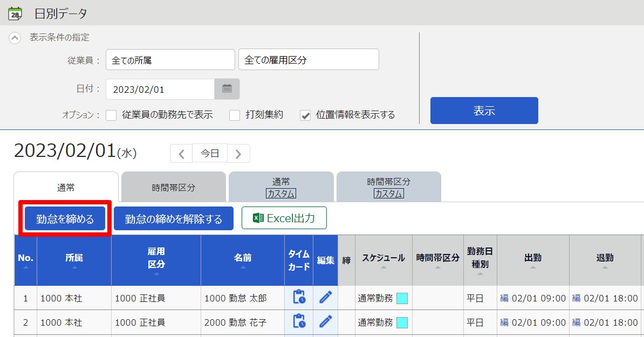Click the 今日 button
The image size is (644, 337).
pyautogui.click(x=209, y=153)
